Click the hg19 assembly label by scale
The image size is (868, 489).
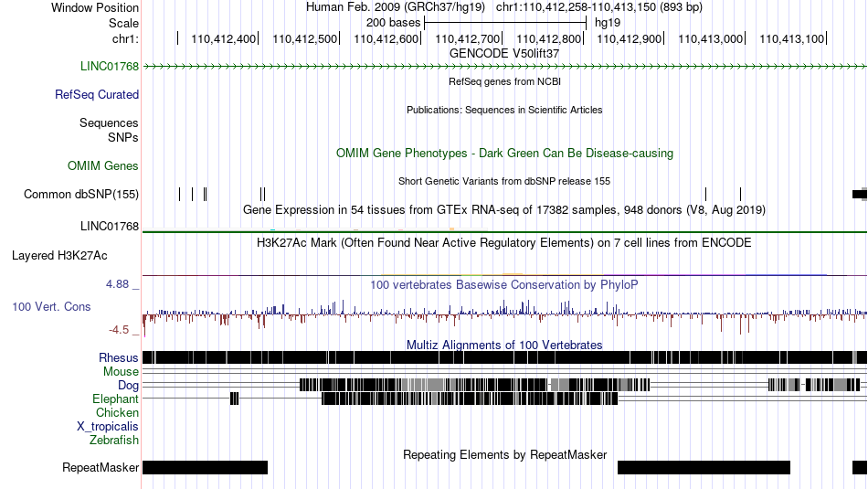[x=608, y=23]
